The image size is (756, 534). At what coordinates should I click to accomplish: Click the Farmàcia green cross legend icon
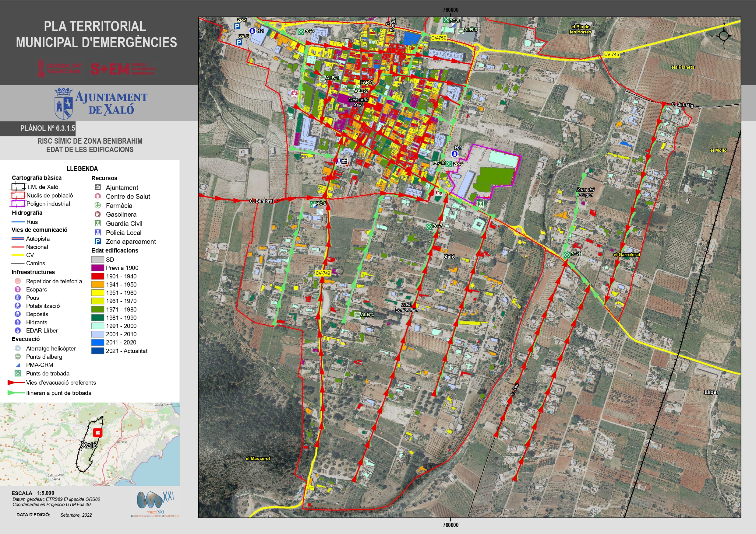point(98,205)
